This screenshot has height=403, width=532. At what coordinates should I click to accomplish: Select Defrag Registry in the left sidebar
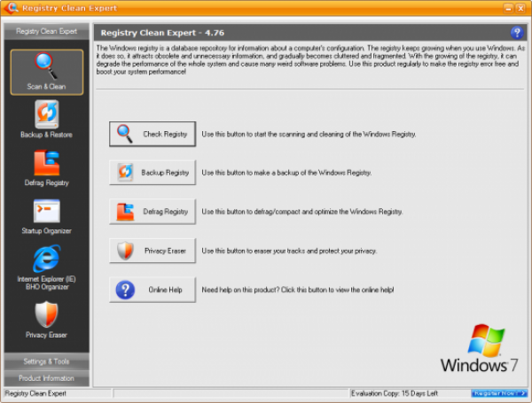click(x=46, y=168)
